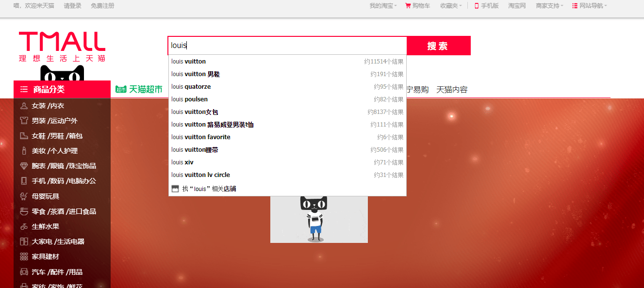Viewport: 644px width, 288px height.
Task: Select suggestion 'louis vuitton' with 11514 results
Action: [x=287, y=62]
